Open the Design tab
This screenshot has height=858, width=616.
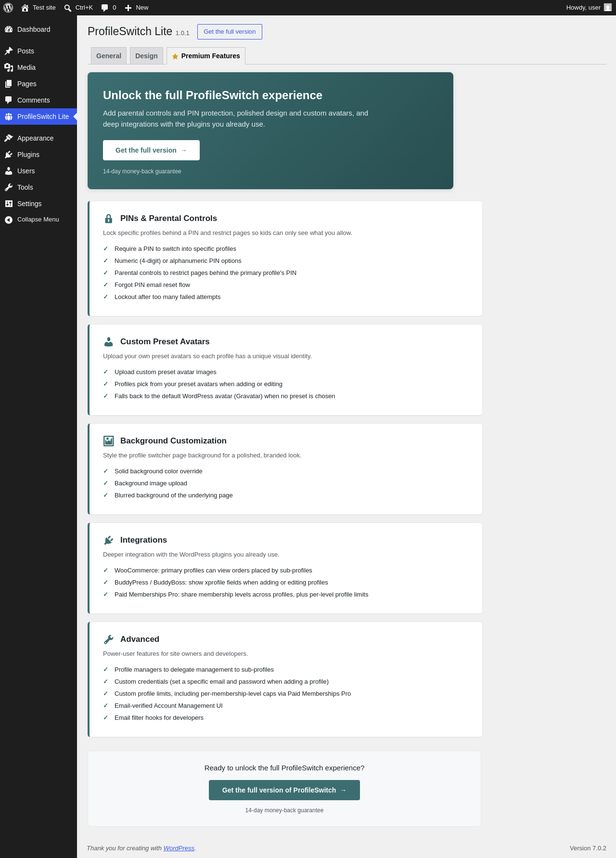tap(146, 56)
